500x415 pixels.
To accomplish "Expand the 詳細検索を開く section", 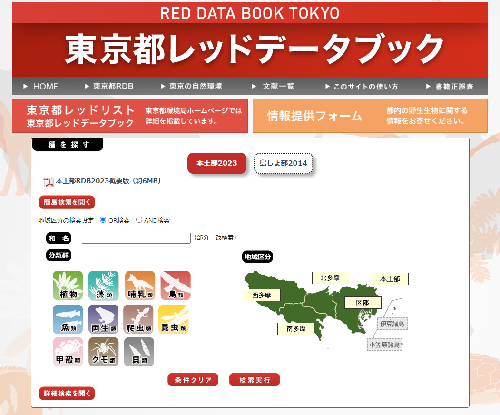I will pos(67,393).
